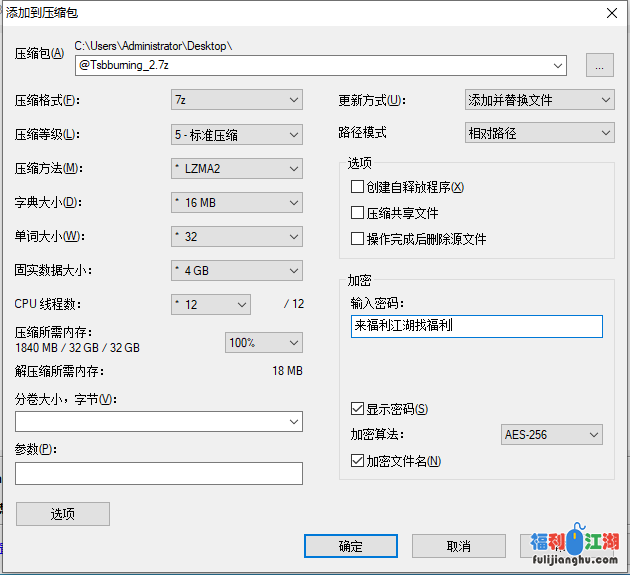Close the Add to Archive dialog
Viewport: 630px width, 575px height.
(610, 13)
